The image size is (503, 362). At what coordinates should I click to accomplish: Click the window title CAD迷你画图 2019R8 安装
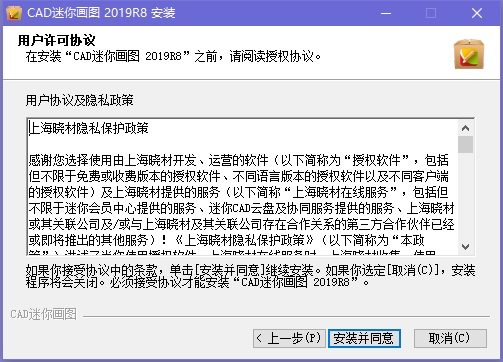click(x=101, y=13)
